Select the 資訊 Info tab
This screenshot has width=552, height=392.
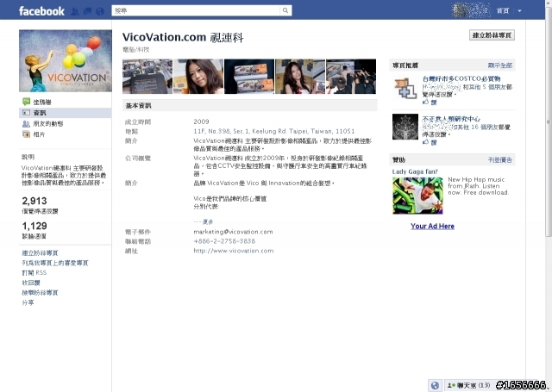(66, 113)
